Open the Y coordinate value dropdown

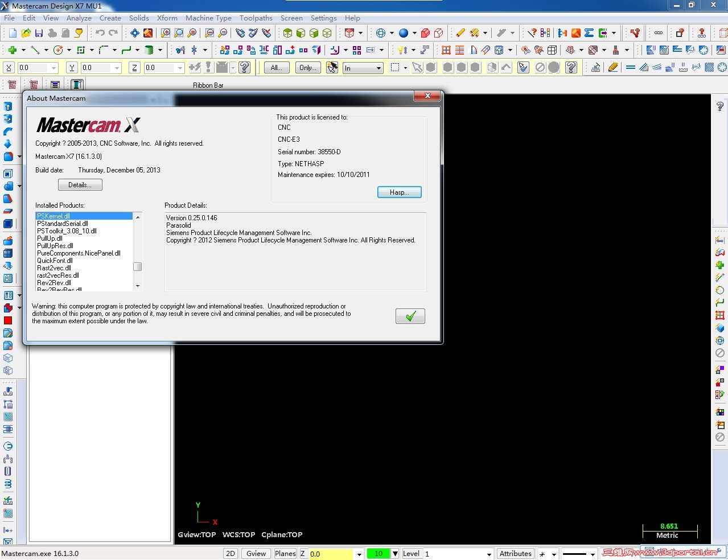pyautogui.click(x=117, y=68)
